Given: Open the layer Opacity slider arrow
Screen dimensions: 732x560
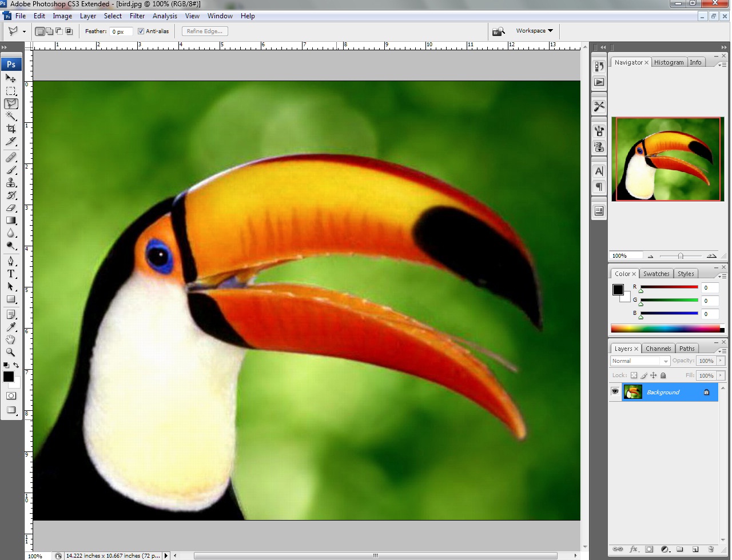Looking at the screenshot, I should pos(721,361).
